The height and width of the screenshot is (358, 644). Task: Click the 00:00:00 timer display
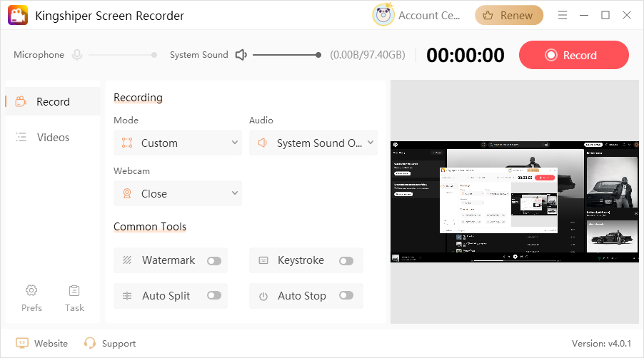(x=466, y=55)
